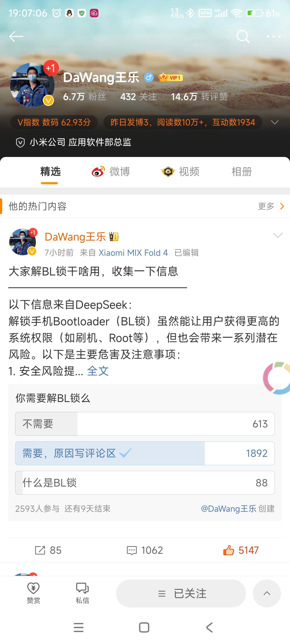The height and width of the screenshot is (644, 290).
Task: Select poll option 不需要
Action: pyautogui.click(x=145, y=424)
